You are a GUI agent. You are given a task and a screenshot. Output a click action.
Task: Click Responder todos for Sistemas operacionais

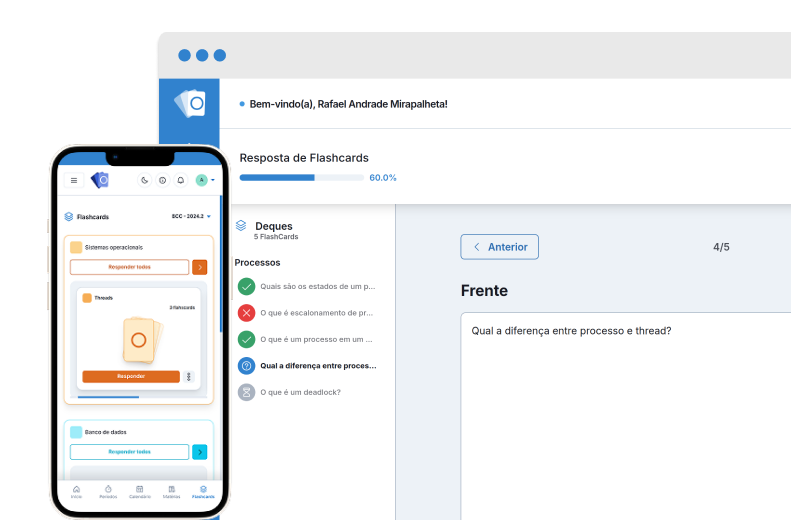coord(129,267)
